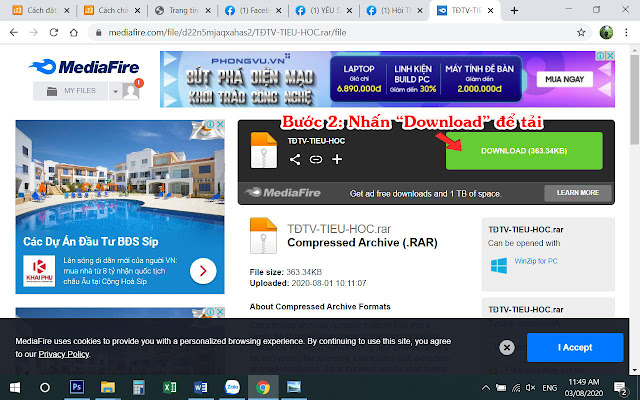Open Calculator from the taskbar
Screen dimensions: 640x400
139,387
